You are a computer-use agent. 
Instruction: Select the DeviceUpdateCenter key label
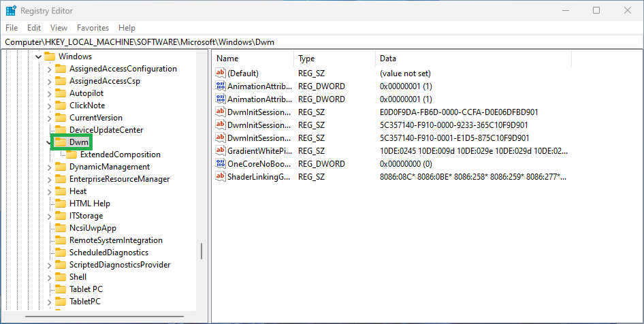tap(106, 130)
